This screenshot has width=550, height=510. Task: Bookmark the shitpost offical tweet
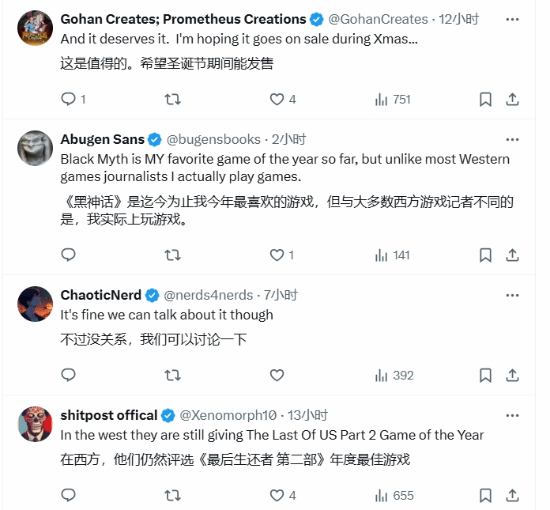click(x=485, y=495)
